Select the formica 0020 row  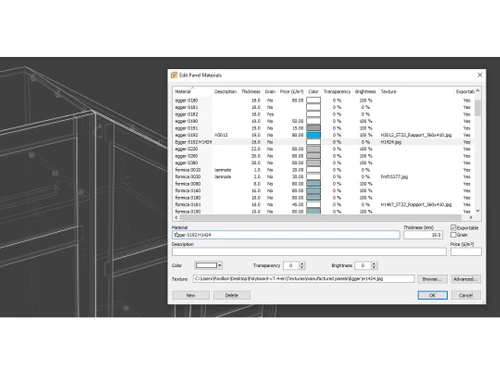tap(323, 177)
